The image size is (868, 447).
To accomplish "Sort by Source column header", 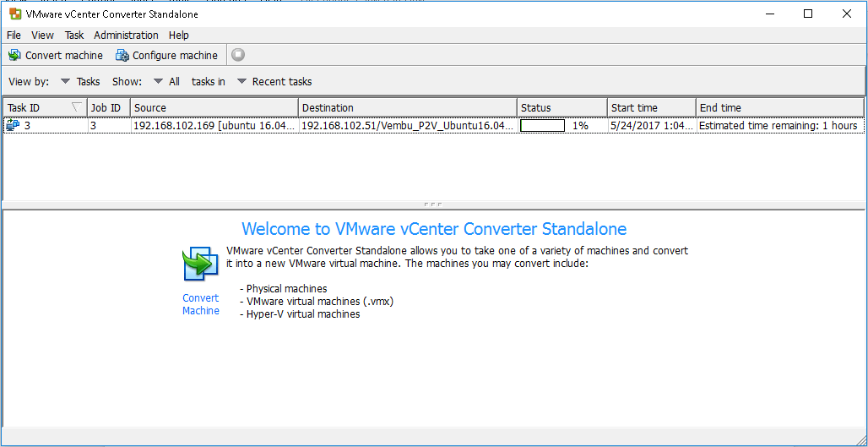I will [x=214, y=107].
